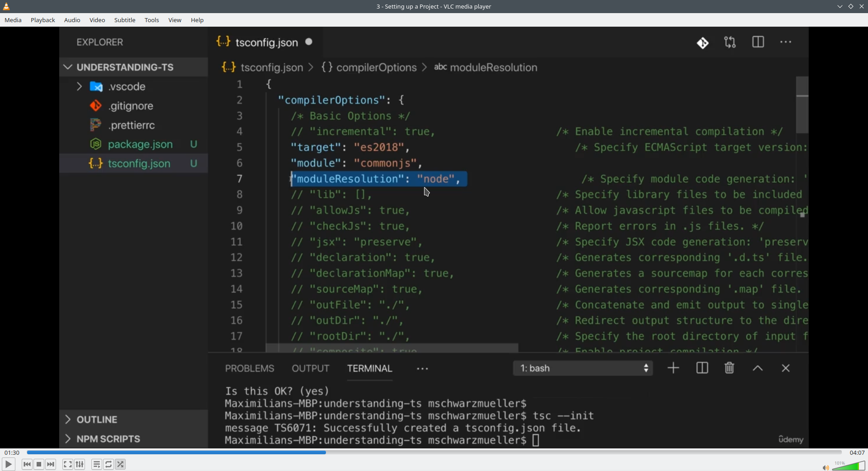Open the Playback menu

coord(42,20)
